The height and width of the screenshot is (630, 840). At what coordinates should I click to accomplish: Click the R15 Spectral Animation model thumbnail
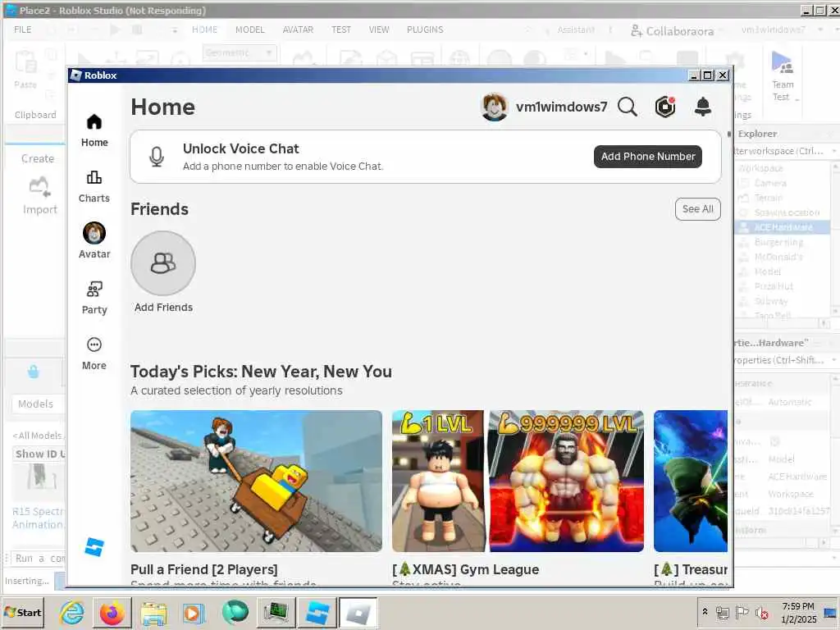(x=38, y=480)
